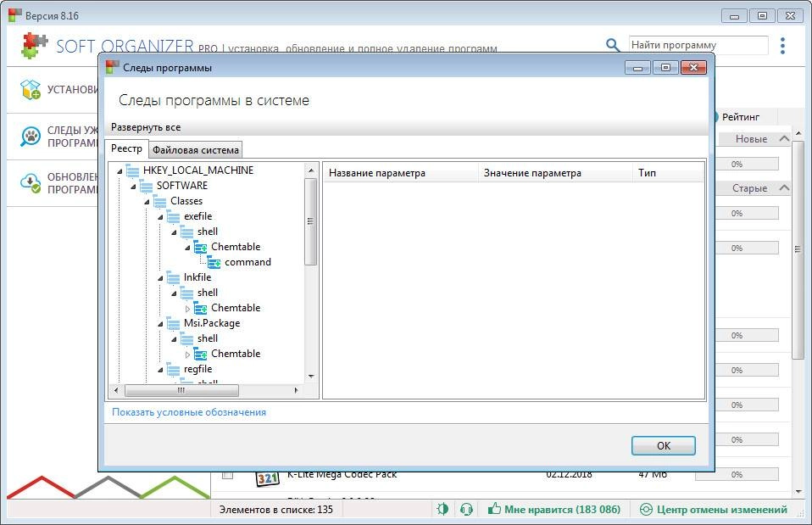
Task: Click the HKEY_LOCAL_MACHINE registry key icon
Action: (x=132, y=170)
